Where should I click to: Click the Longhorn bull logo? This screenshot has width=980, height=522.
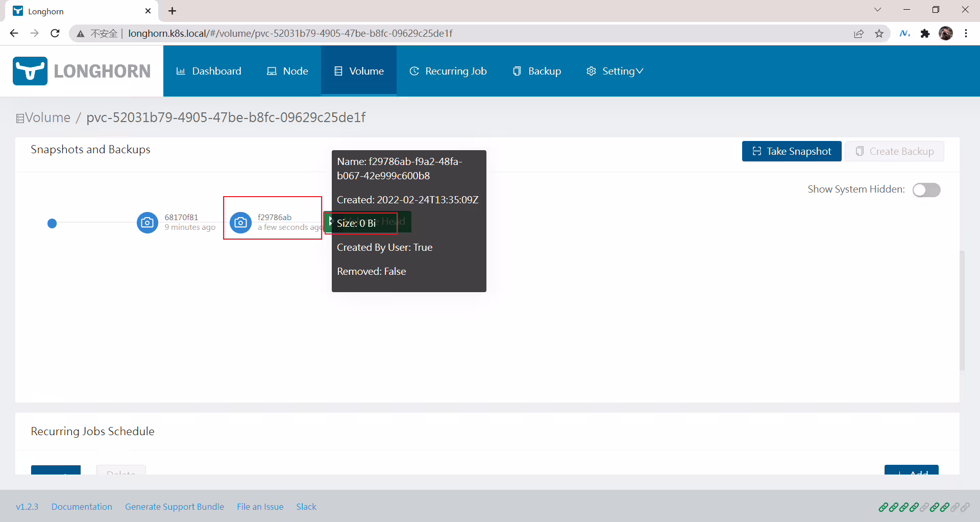30,71
